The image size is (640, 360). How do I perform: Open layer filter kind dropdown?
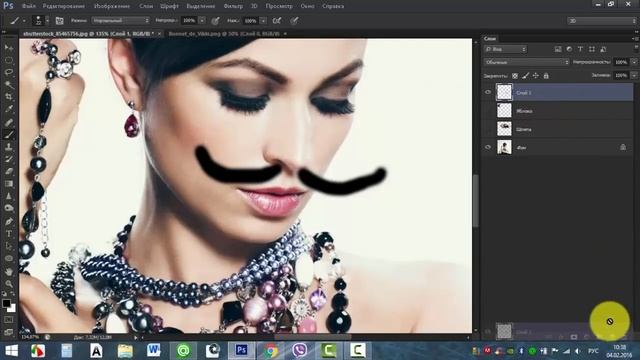pos(505,49)
